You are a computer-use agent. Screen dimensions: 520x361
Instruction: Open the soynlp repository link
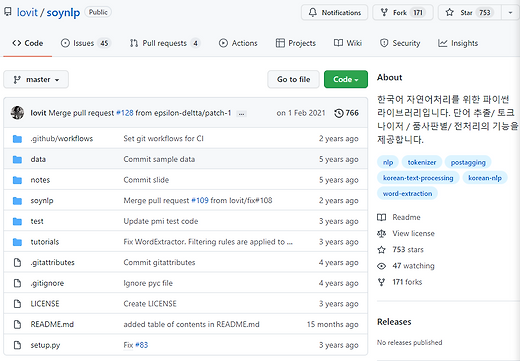[63, 13]
